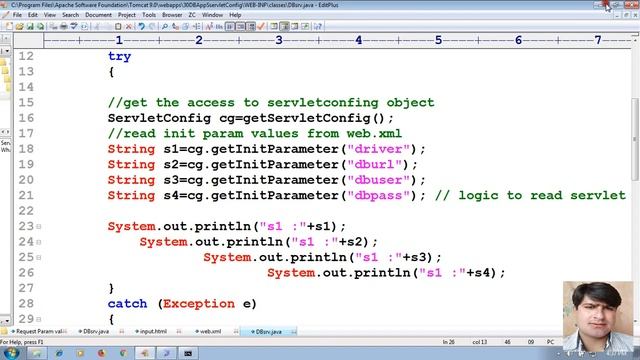The image size is (640, 360).
Task: Open the dropdown arrow in the left sidebar
Action: tap(7, 51)
